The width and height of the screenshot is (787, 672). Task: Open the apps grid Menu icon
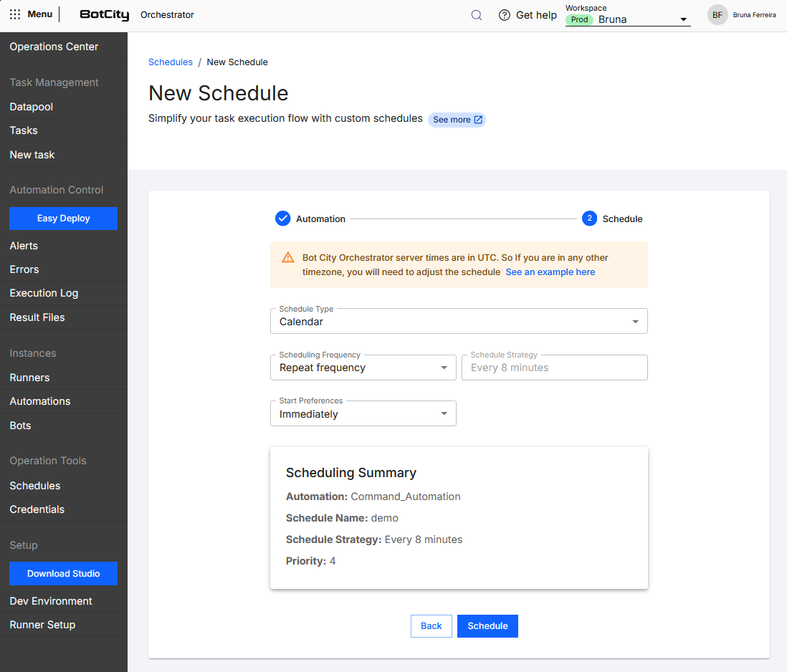15,14
